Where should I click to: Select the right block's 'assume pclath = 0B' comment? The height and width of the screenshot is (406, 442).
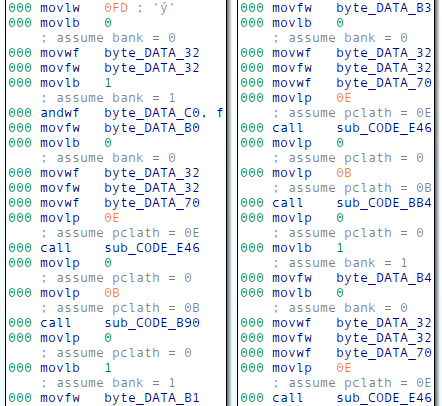point(352,188)
